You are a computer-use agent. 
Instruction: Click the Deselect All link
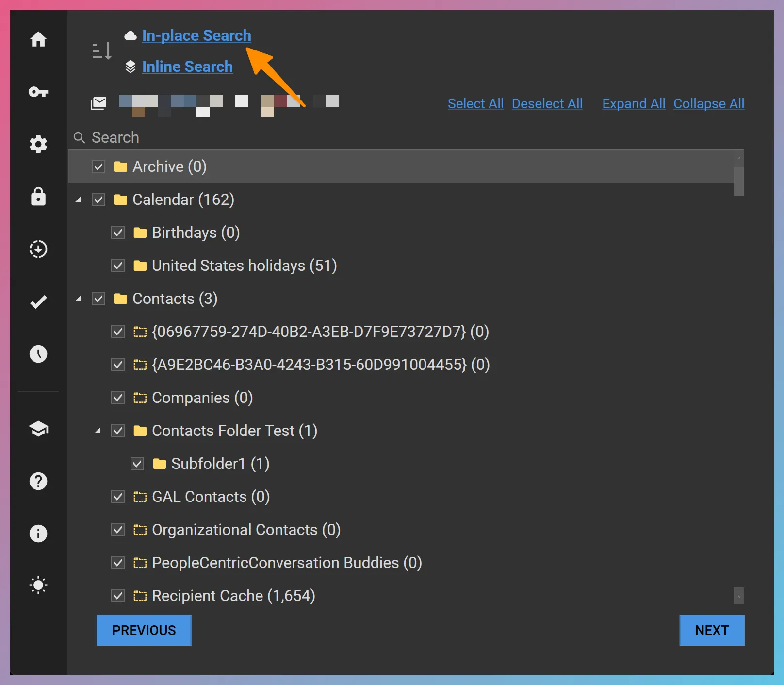[x=547, y=103]
